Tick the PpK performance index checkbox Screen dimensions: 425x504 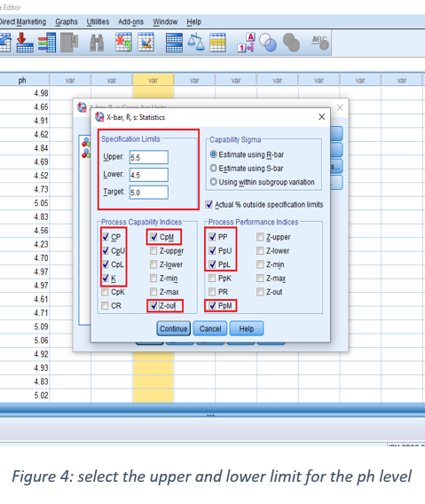[x=212, y=278]
